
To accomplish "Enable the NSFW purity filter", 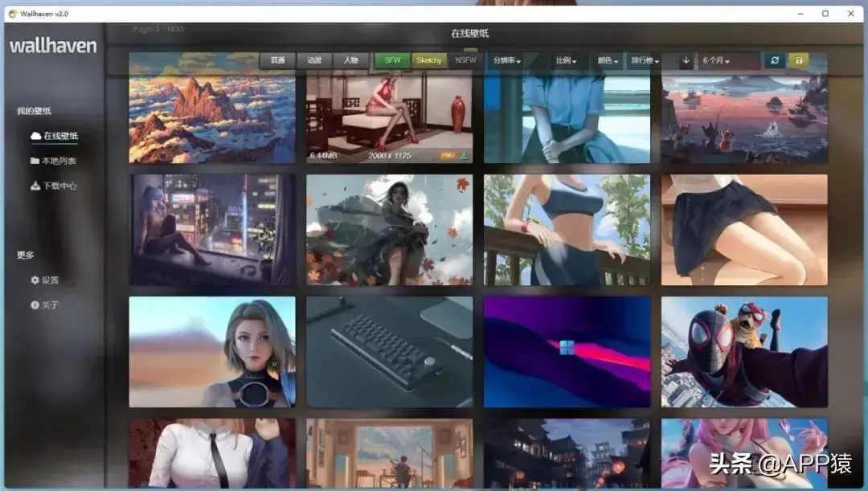I will 465,60.
